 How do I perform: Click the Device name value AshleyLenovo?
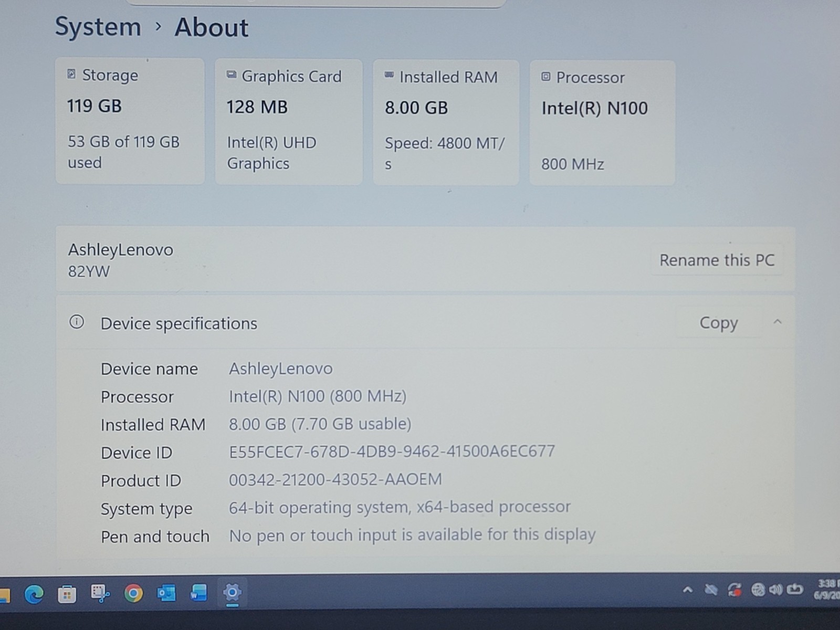(280, 369)
